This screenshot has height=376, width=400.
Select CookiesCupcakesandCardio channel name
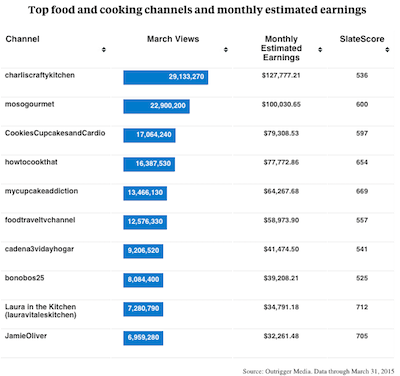click(55, 133)
